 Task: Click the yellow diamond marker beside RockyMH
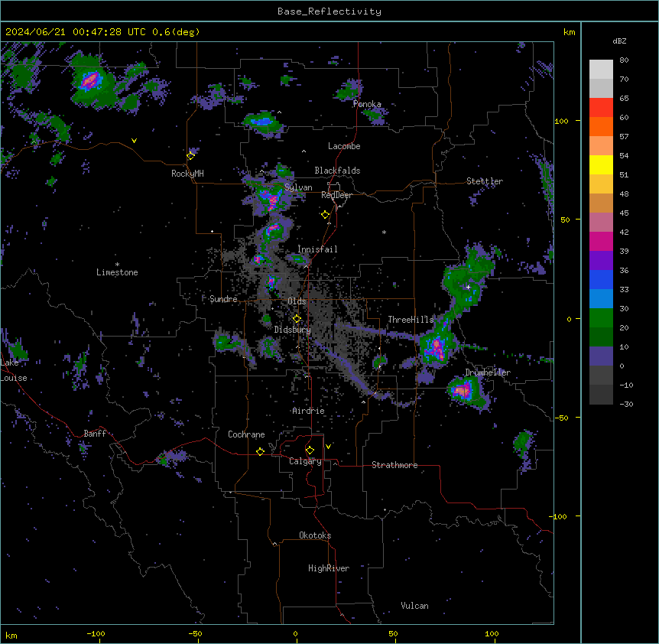click(x=190, y=156)
